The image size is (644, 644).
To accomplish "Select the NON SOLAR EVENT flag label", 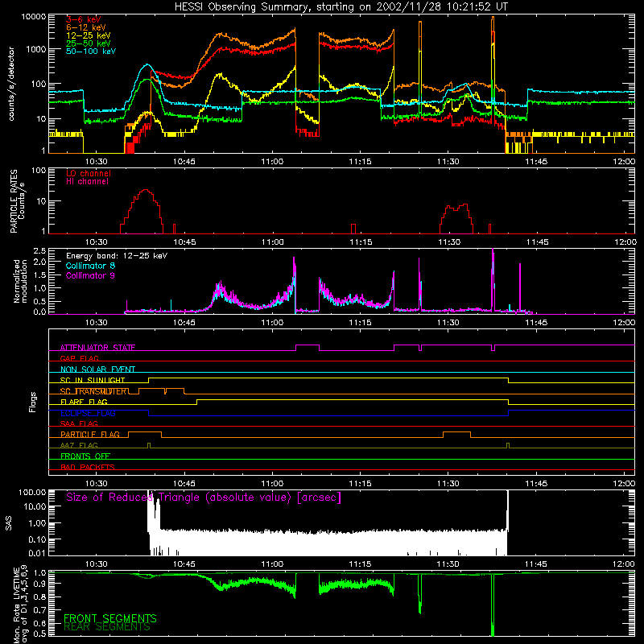I will tap(97, 369).
